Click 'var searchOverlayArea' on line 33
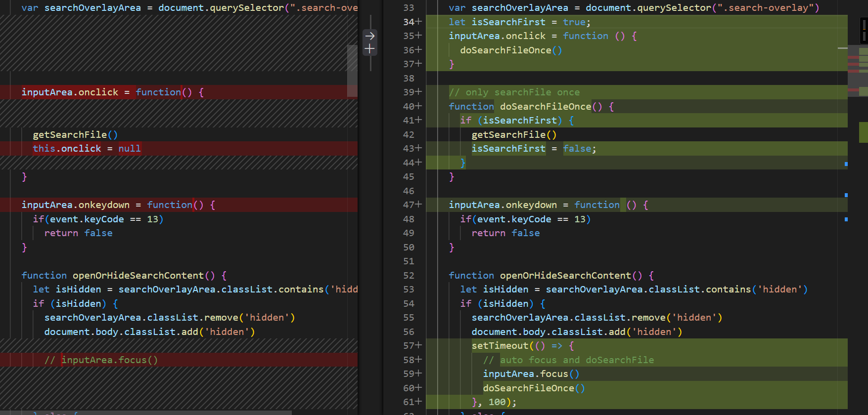The width and height of the screenshot is (868, 415). pos(508,7)
